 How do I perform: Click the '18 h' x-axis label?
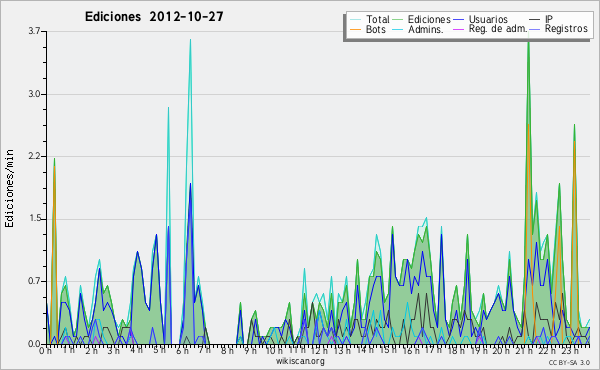click(456, 351)
